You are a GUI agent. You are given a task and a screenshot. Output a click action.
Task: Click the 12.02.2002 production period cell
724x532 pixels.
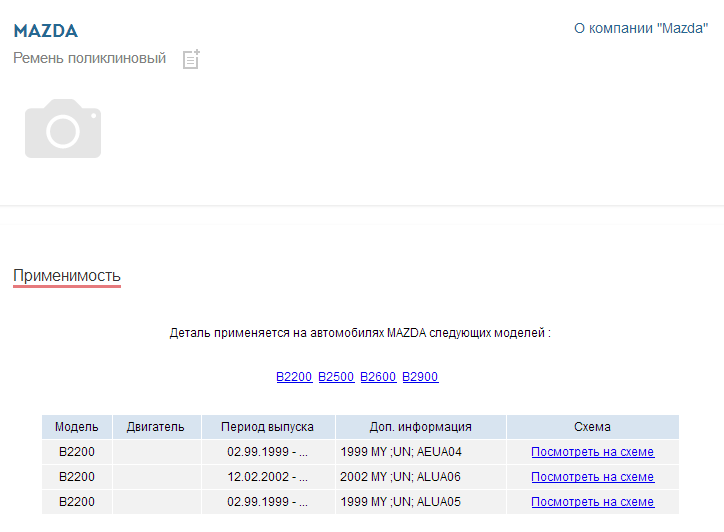point(267,477)
